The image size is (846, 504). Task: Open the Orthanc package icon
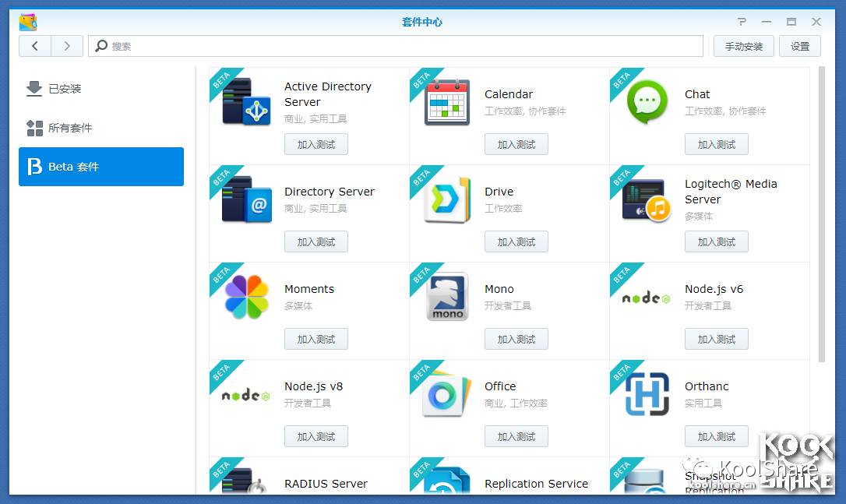pos(647,394)
